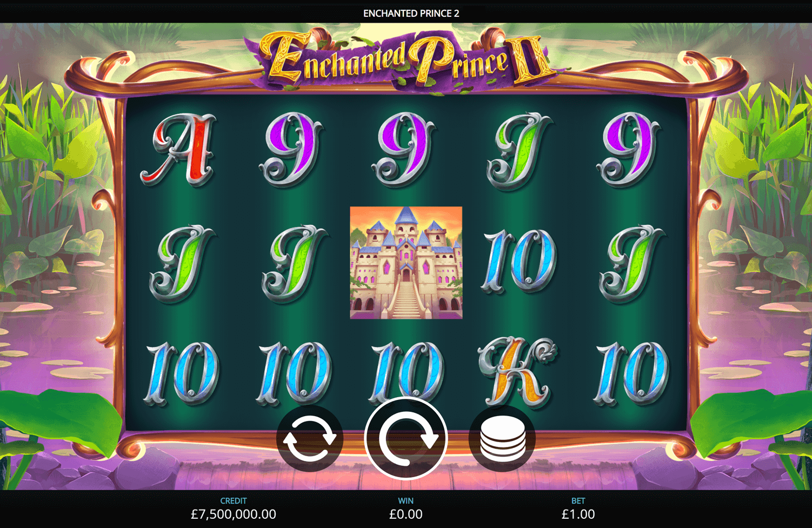Click the purple 9 in third reel top
812x528 pixels.
(x=404, y=149)
